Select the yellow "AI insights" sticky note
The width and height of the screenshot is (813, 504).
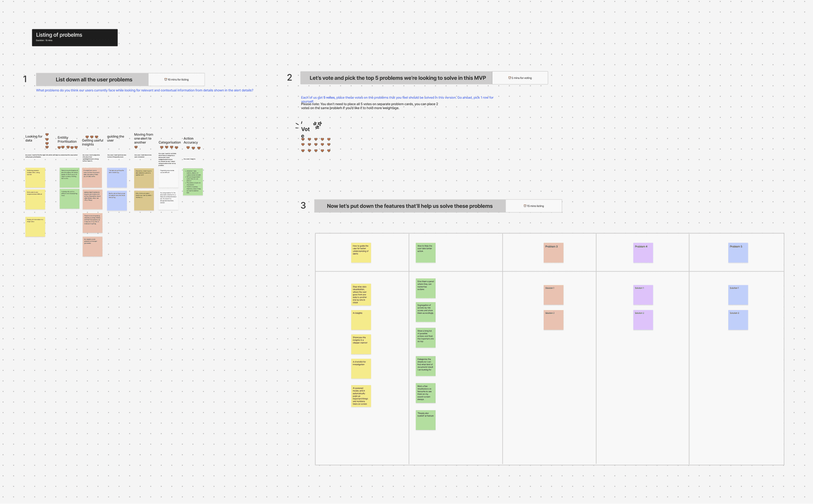pyautogui.click(x=360, y=320)
